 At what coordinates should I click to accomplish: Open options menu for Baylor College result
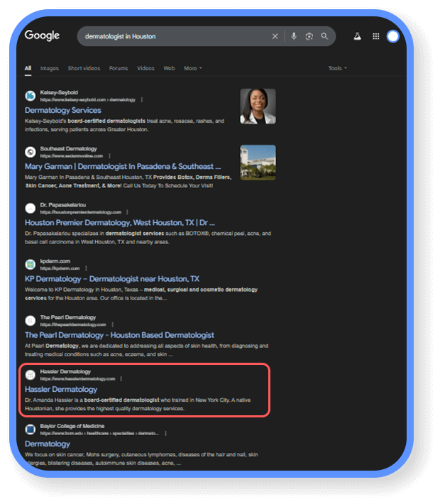click(x=165, y=433)
